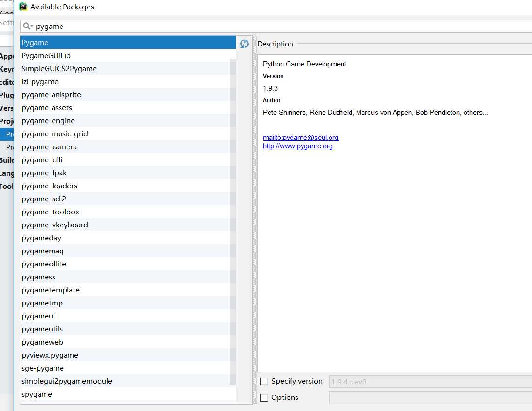Visit the http://www.pygame.org link

click(x=298, y=146)
